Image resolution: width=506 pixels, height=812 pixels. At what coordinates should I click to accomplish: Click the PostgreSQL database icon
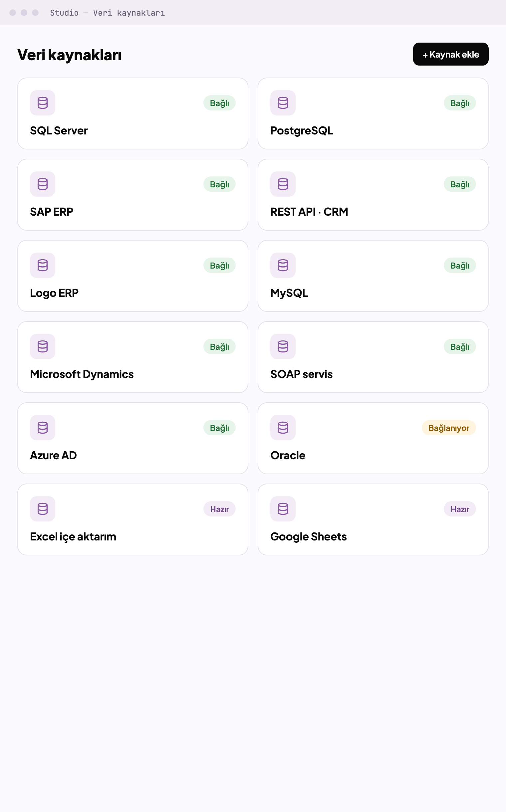point(283,103)
